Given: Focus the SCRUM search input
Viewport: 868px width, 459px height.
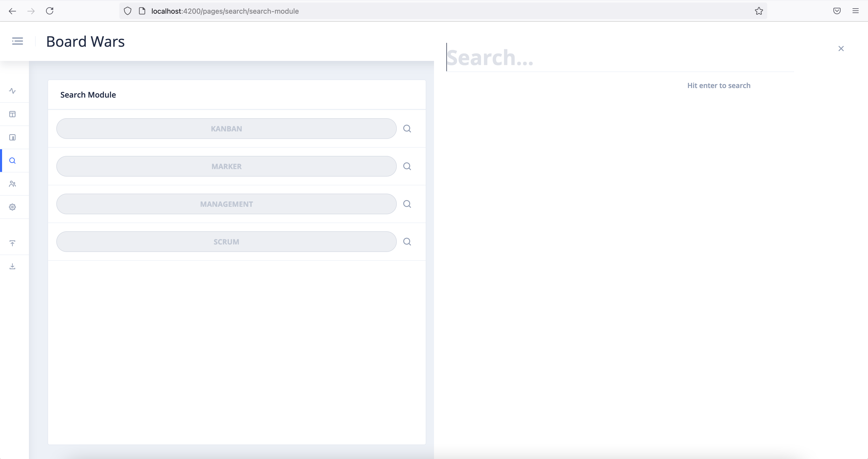Looking at the screenshot, I should click(227, 242).
